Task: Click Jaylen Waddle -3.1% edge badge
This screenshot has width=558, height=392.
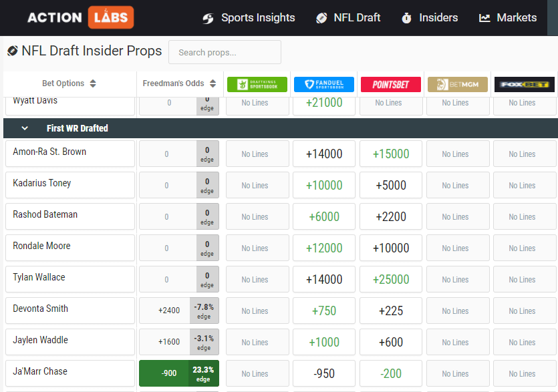Action: (204, 342)
